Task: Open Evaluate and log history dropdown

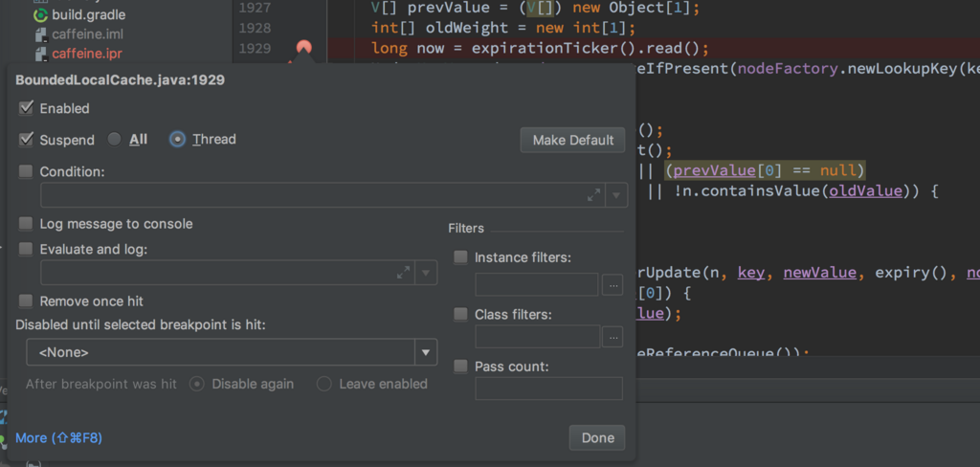Action: [426, 273]
